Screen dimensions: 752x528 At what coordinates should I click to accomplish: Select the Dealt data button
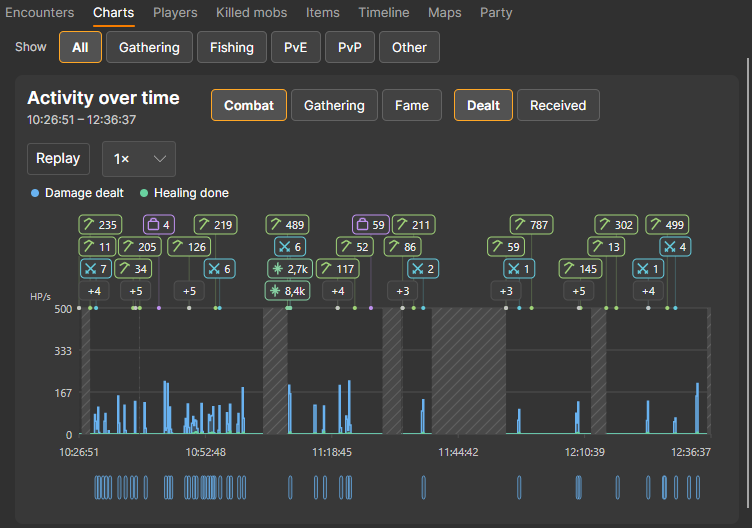[x=483, y=105]
